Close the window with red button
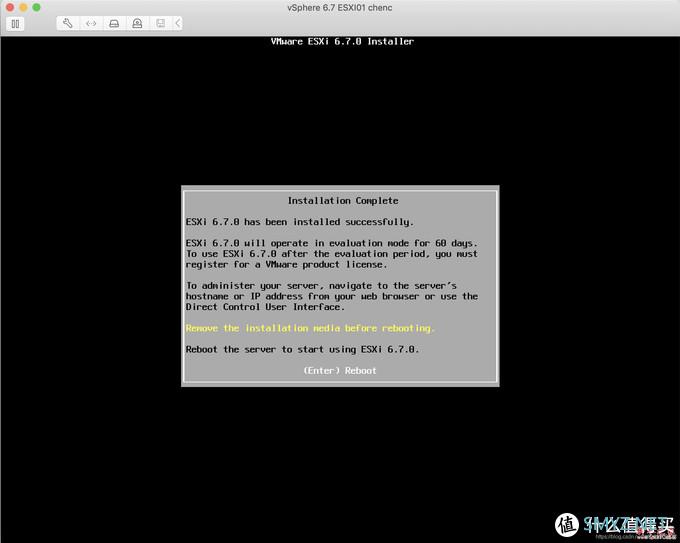Image resolution: width=680 pixels, height=543 pixels. point(10,7)
